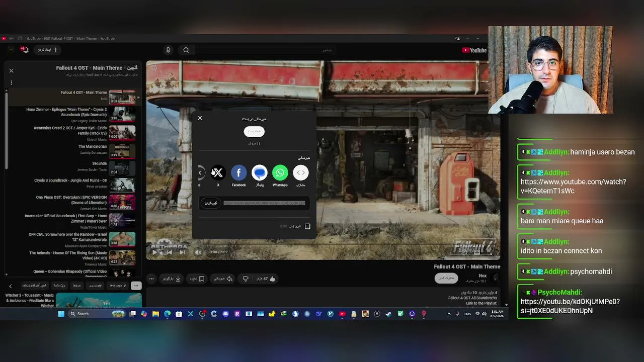Open the Nox channel name link
The height and width of the screenshot is (362, 644).
click(x=482, y=276)
